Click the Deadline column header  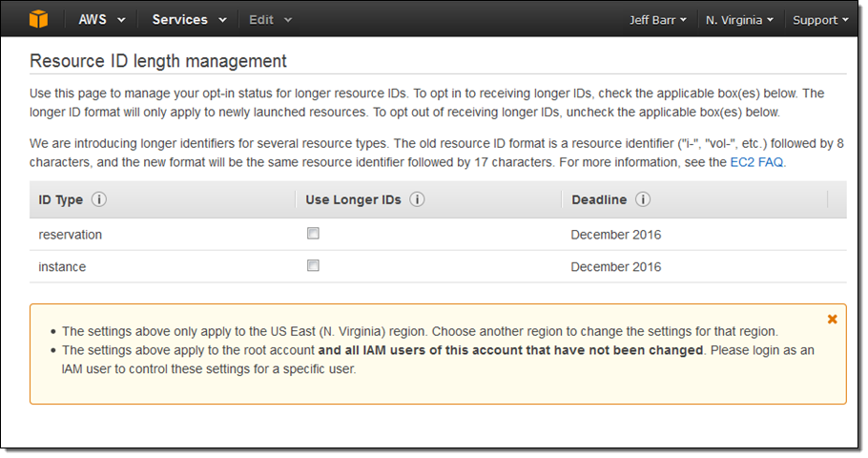[x=599, y=200]
